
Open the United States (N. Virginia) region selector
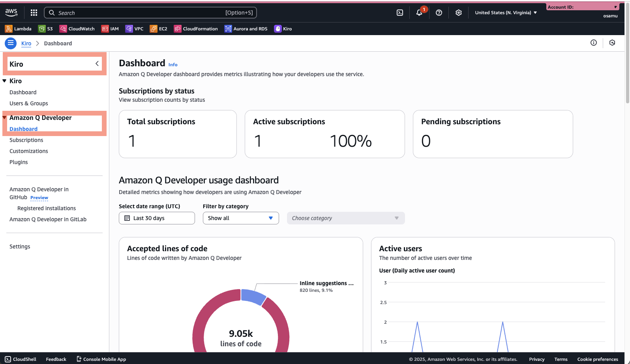506,13
